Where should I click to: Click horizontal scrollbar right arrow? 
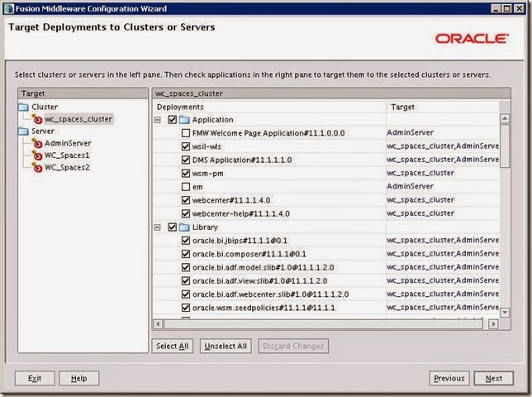pos(493,324)
